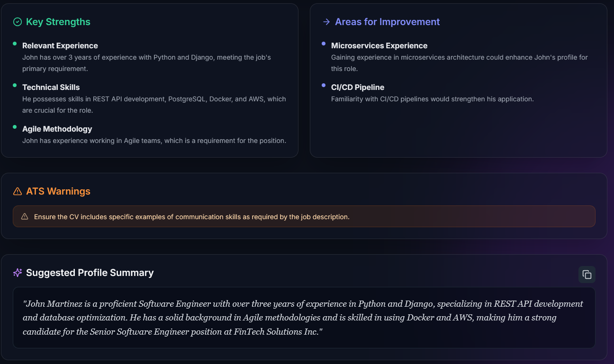Click the ATS Warnings triangle icon
Viewport: 614px width, 364px height.
18,191
